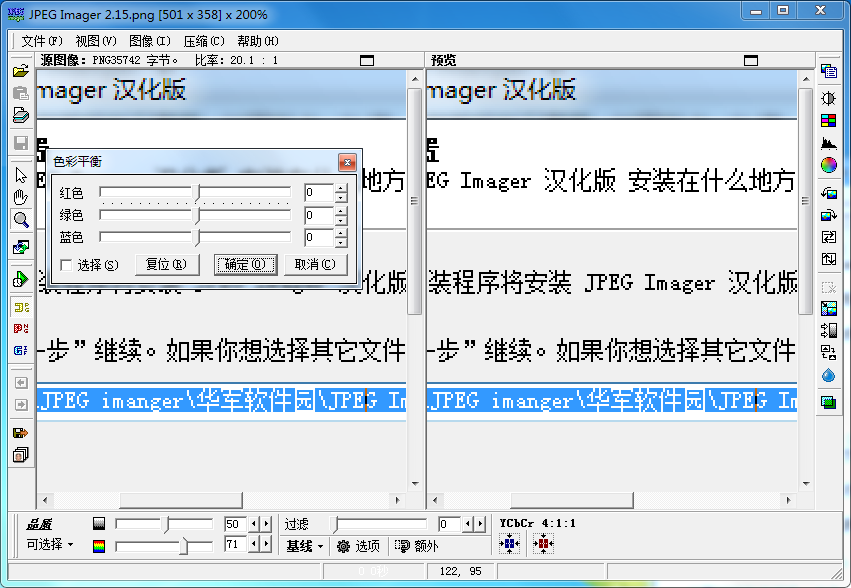Screen dimensions: 851x588
Task: Open 选项 options with gear icon
Action: click(x=358, y=546)
